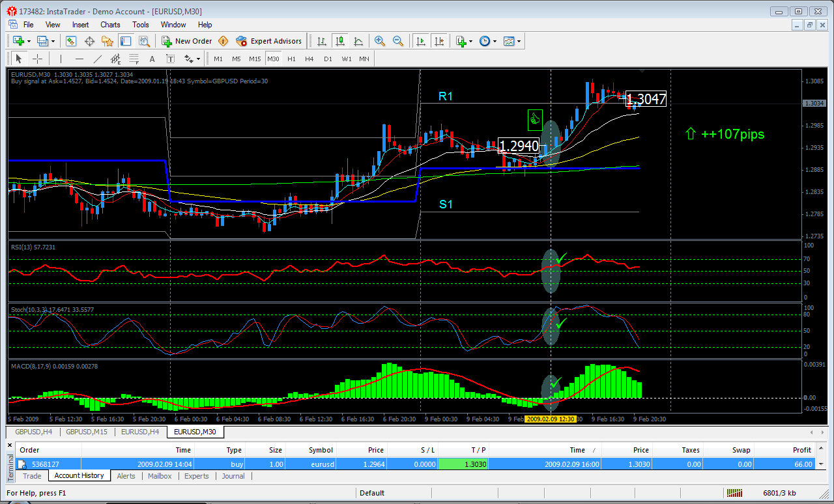Select the Horizontal Line drawing tool
Image resolution: width=834 pixels, height=504 pixels.
(79, 59)
